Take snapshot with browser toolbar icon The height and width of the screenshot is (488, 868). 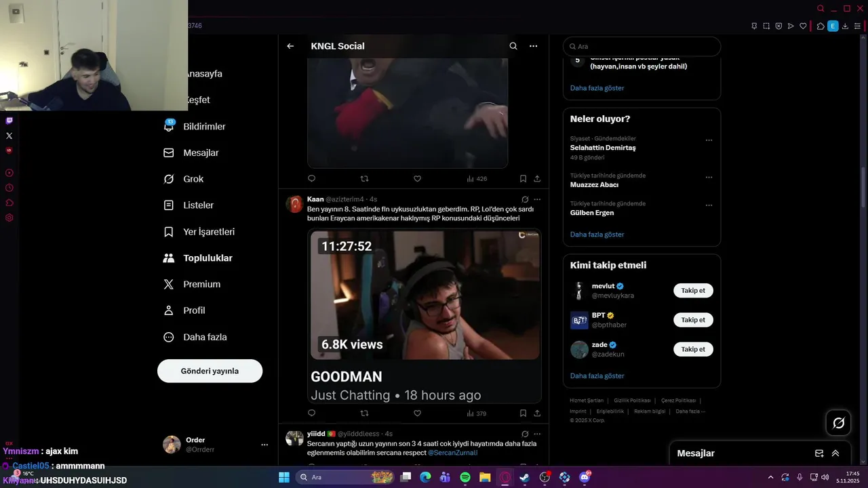point(766,26)
